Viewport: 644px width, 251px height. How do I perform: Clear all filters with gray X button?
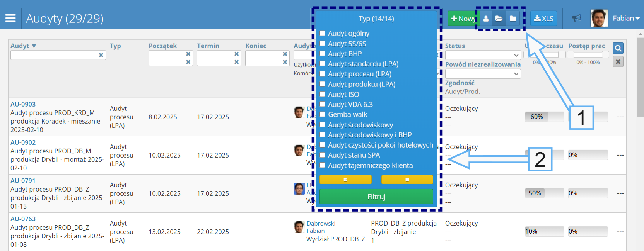[x=618, y=61]
